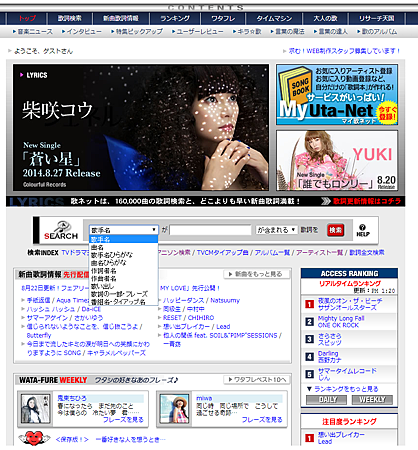This screenshot has width=418, height=450.
Task: Click the 柴咲コウ main banner image
Action: point(141,127)
